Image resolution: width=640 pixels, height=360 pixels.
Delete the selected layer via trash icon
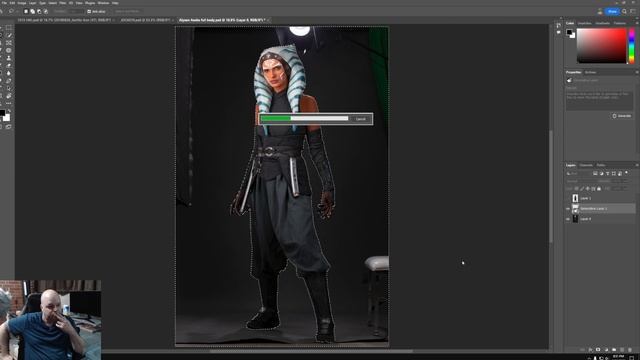click(630, 350)
